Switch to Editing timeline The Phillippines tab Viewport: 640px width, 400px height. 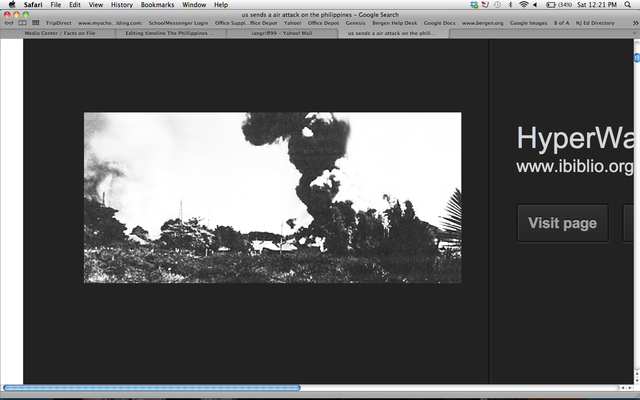[x=170, y=33]
